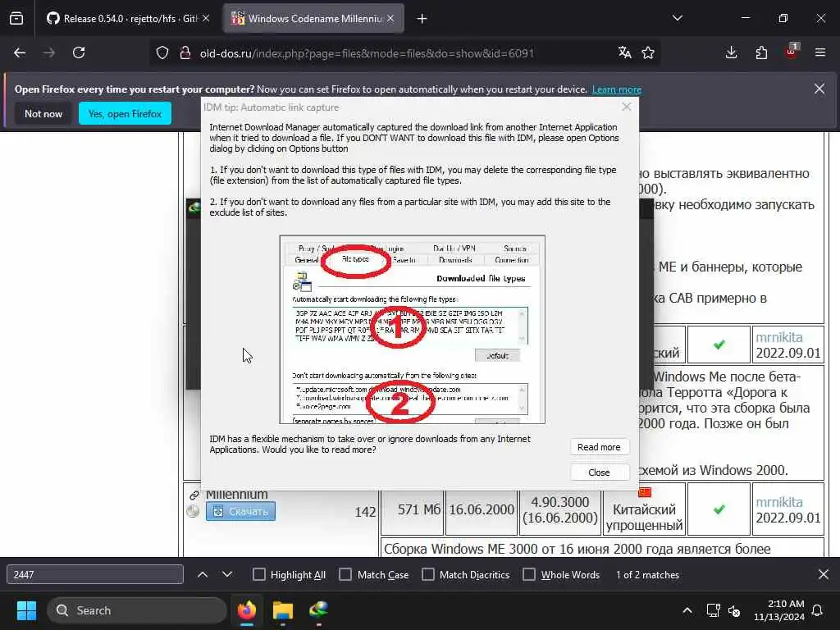Click the site padlock security icon

click(185, 52)
